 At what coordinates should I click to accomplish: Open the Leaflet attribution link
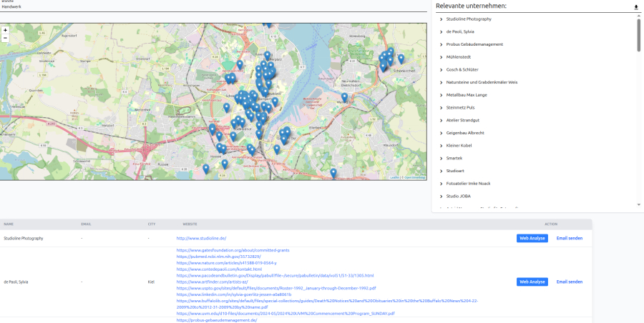pos(394,177)
